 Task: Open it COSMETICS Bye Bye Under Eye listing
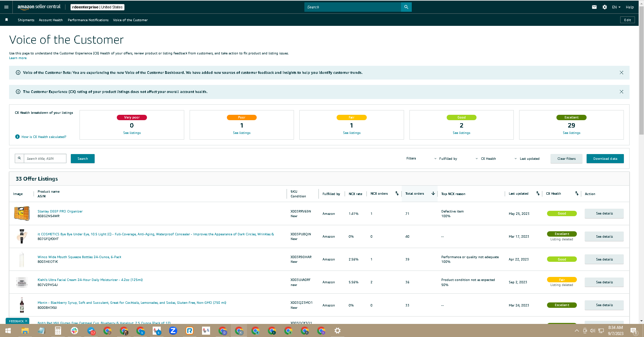coord(156,234)
